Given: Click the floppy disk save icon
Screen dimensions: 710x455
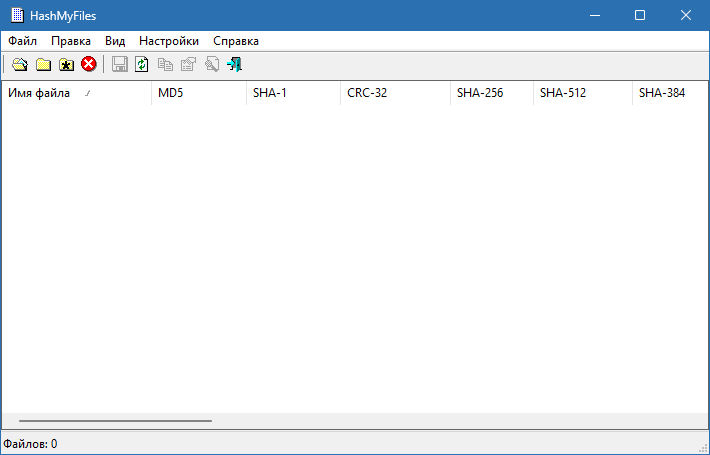Looking at the screenshot, I should pos(120,64).
